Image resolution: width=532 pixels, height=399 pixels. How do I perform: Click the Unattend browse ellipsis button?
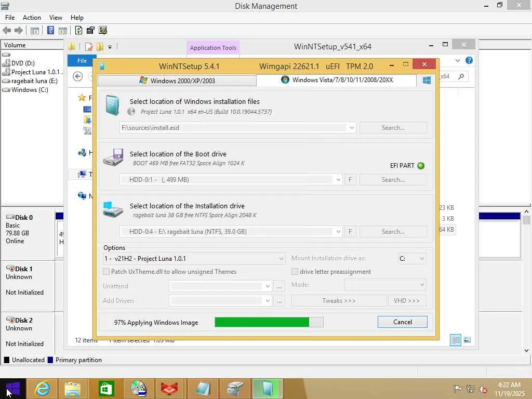[x=279, y=286]
